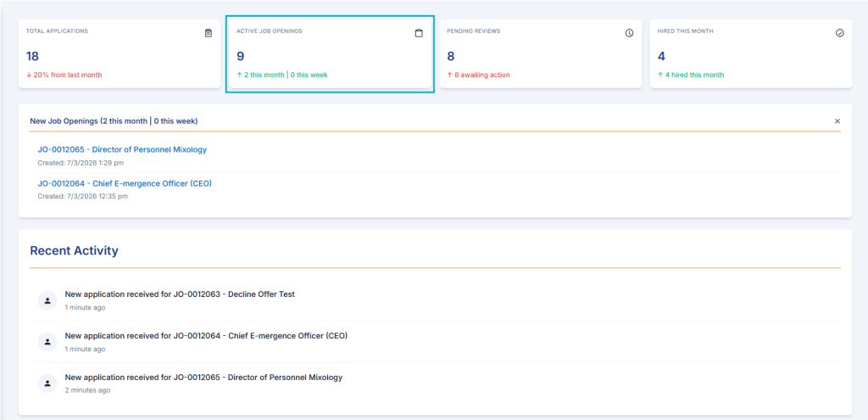The width and height of the screenshot is (868, 420).
Task: Select the Active Job Openings card
Action: pyautogui.click(x=330, y=53)
